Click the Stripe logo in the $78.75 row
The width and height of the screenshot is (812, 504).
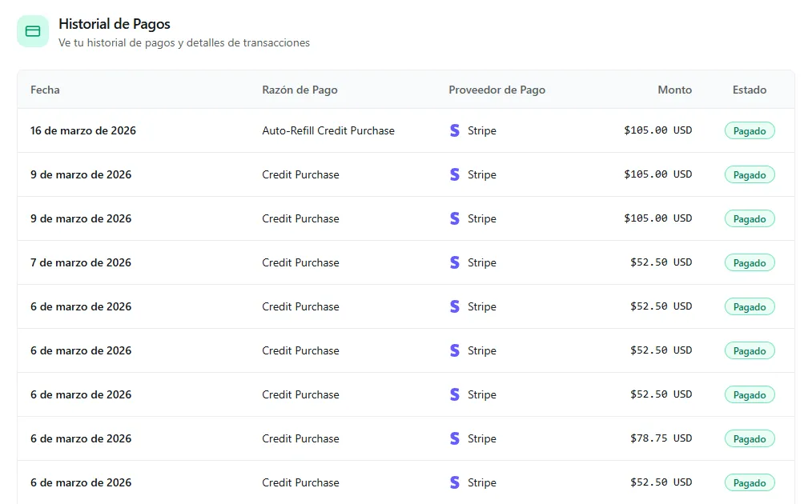tap(455, 438)
